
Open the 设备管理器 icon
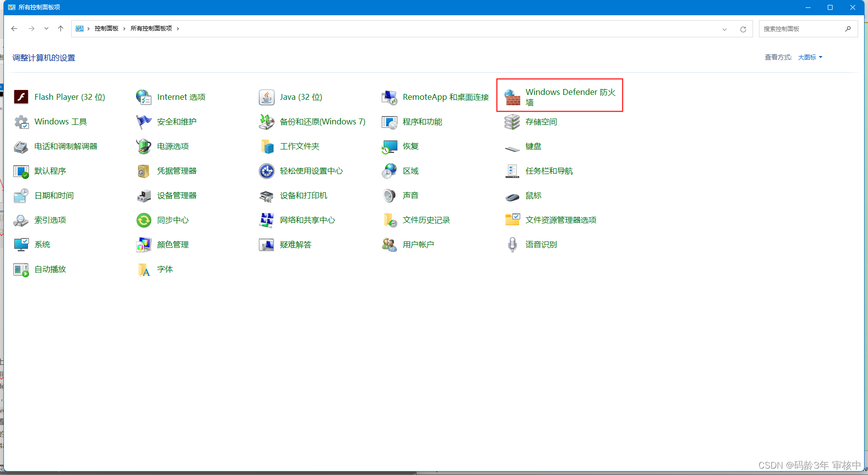point(144,196)
